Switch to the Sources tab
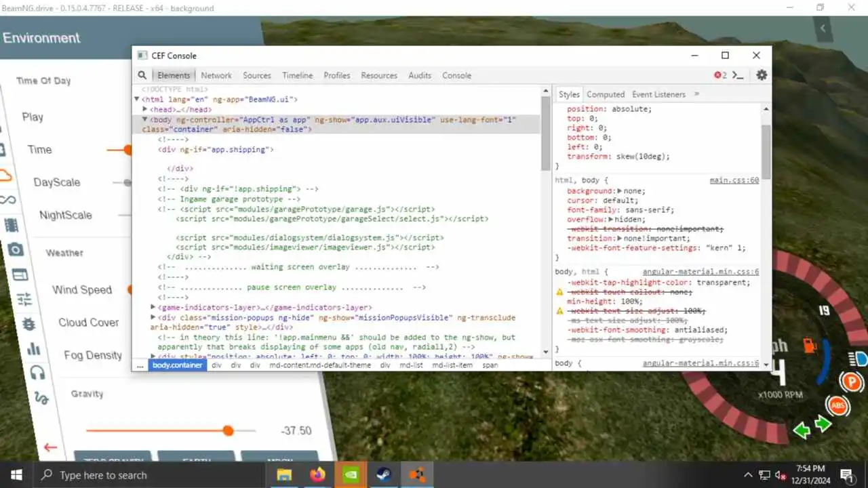Screen dimensions: 868x488 [257, 75]
